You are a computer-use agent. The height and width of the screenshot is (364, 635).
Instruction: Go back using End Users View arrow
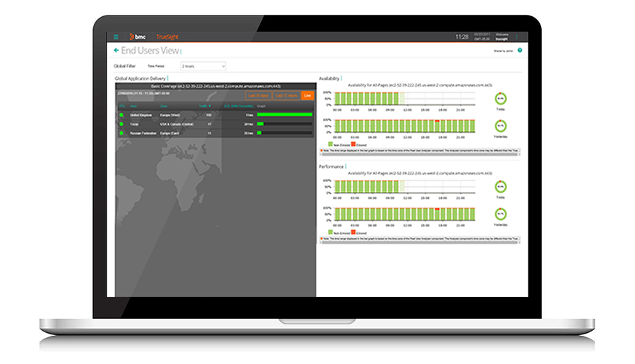116,51
